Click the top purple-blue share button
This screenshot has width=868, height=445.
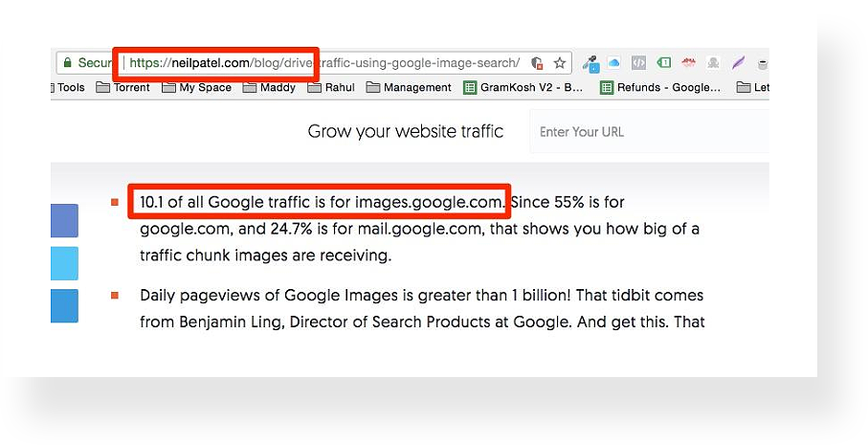click(x=64, y=220)
